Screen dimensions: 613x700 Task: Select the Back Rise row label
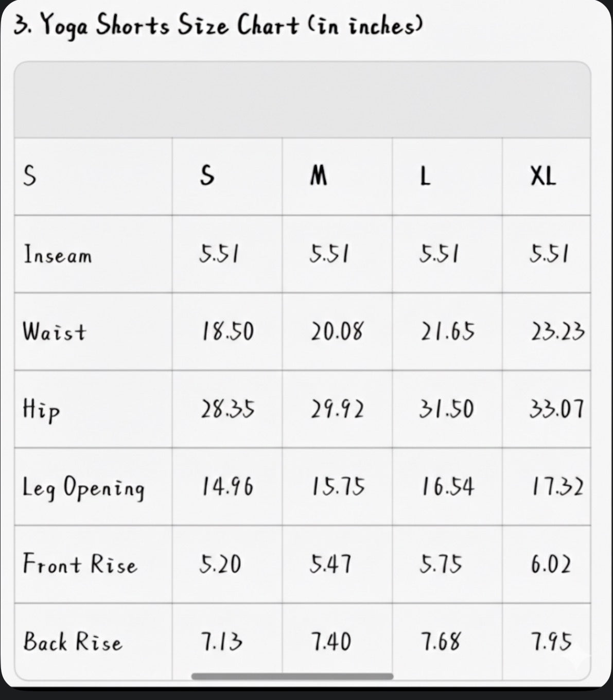(73, 642)
